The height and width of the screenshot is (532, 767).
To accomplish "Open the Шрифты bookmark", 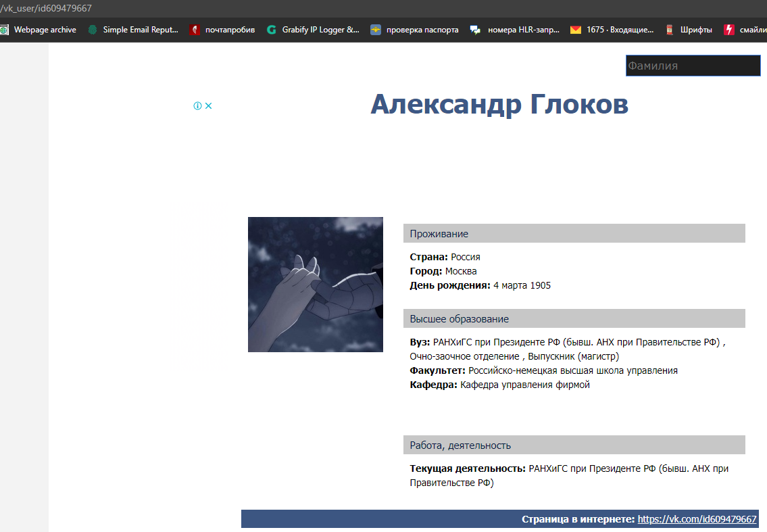I will pyautogui.click(x=689, y=30).
